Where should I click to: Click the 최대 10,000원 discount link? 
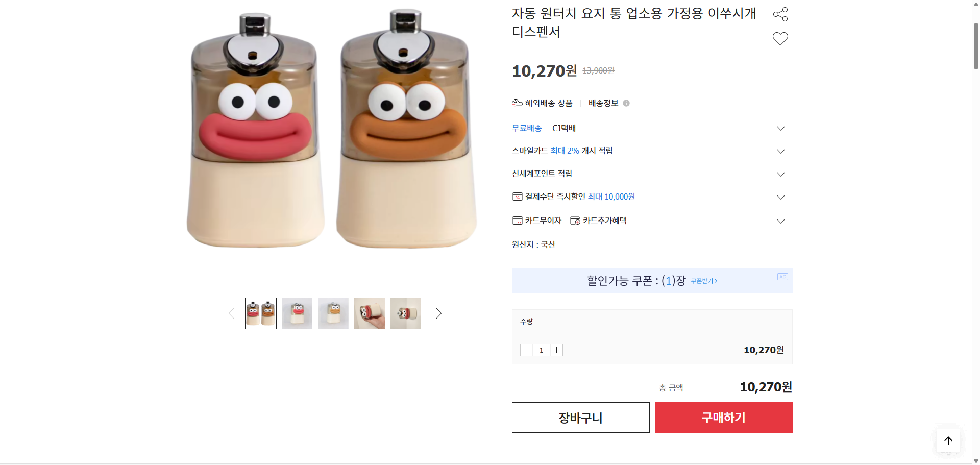click(611, 197)
